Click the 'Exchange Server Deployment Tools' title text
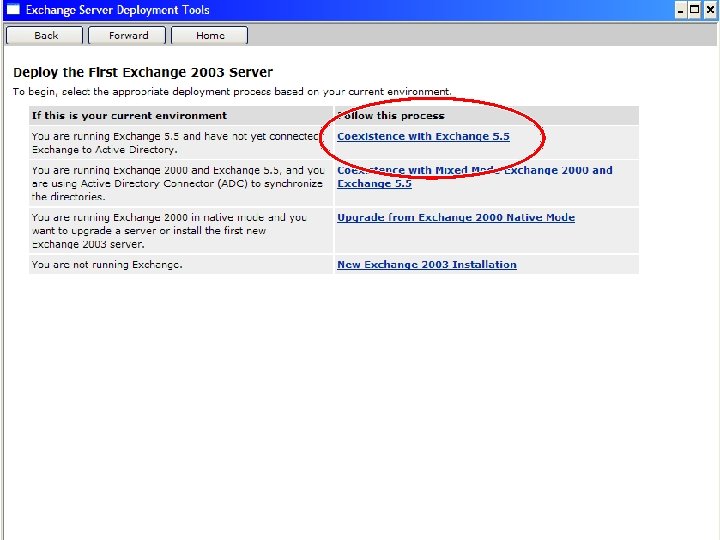 pyautogui.click(x=118, y=10)
